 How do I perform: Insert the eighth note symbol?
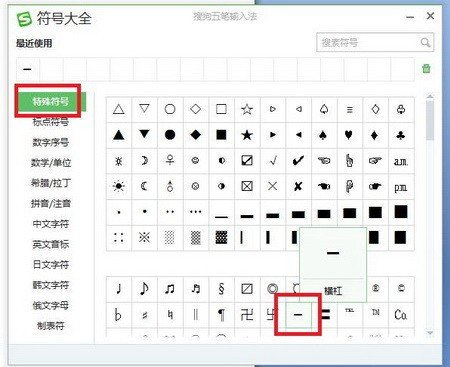coord(144,289)
